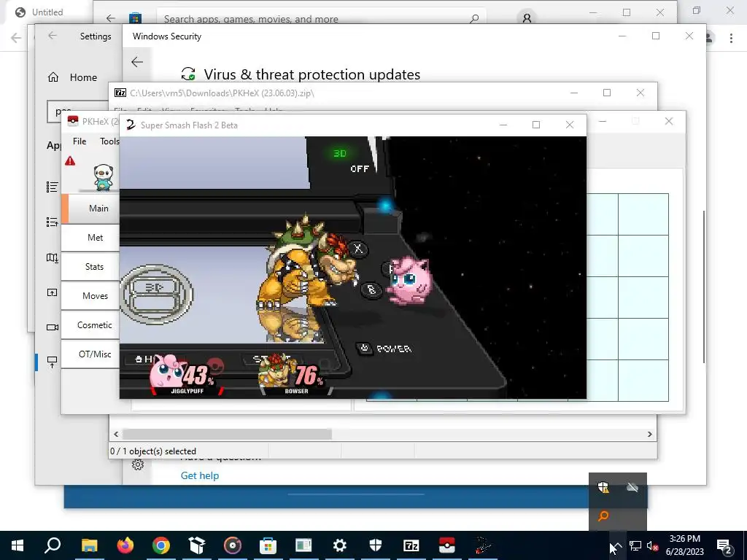Click the volume muted speaker tray icon
The height and width of the screenshot is (560, 747).
pos(653,545)
